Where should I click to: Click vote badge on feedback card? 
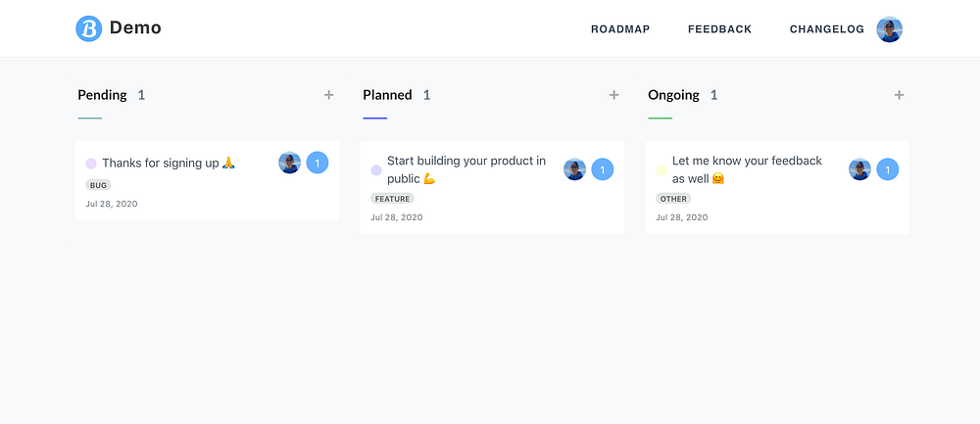coord(887,169)
